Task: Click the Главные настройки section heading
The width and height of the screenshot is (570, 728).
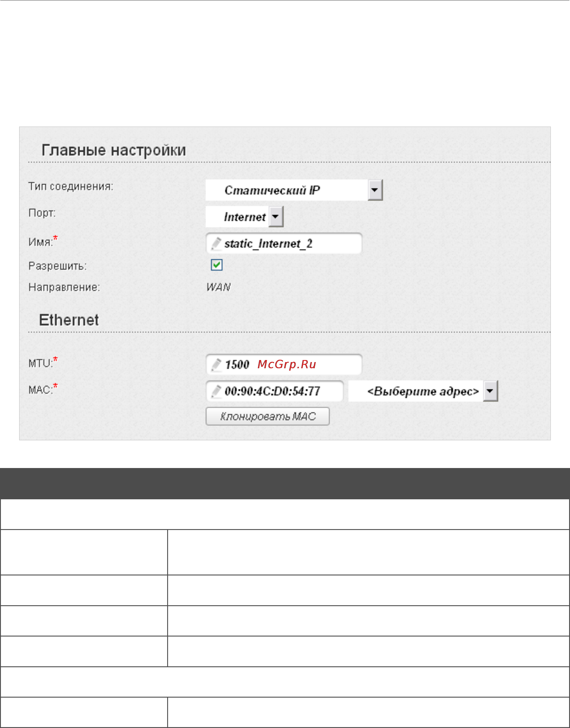Action: click(113, 150)
